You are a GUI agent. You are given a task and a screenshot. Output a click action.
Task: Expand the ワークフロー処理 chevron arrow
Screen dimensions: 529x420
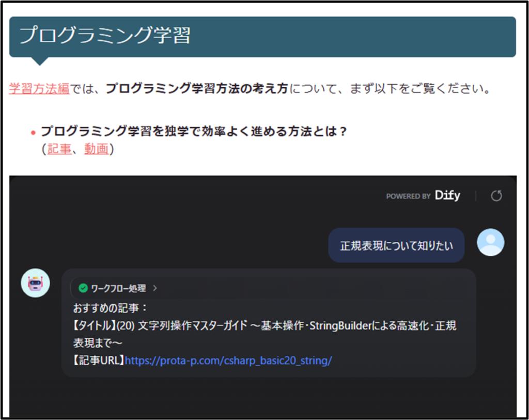(155, 288)
